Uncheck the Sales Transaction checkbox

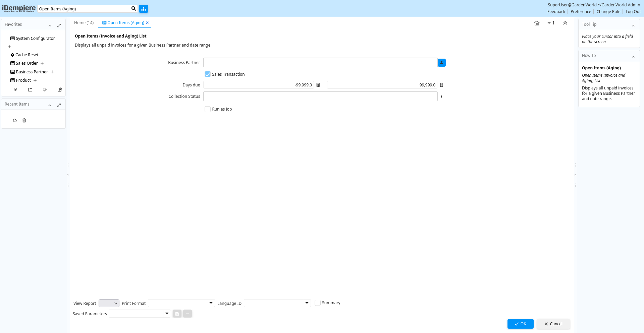pyautogui.click(x=208, y=74)
